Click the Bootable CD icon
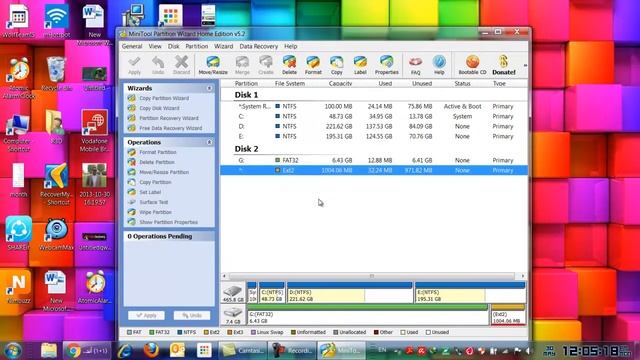 point(472,65)
